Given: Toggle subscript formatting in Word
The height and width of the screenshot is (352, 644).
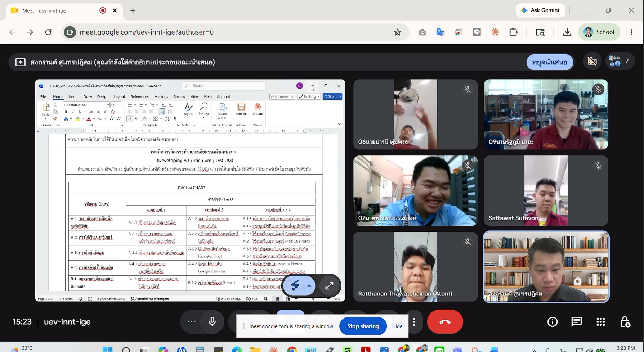Looking at the screenshot, I should 98,112.
